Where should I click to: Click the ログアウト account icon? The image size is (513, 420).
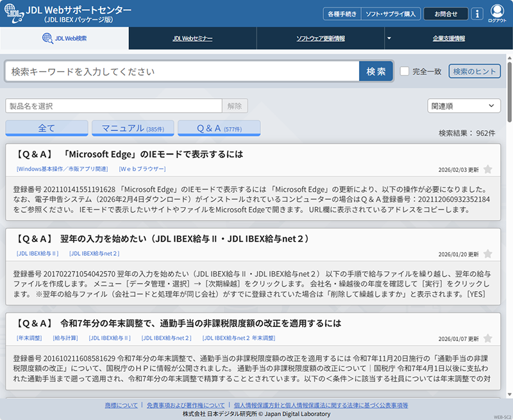pyautogui.click(x=498, y=12)
